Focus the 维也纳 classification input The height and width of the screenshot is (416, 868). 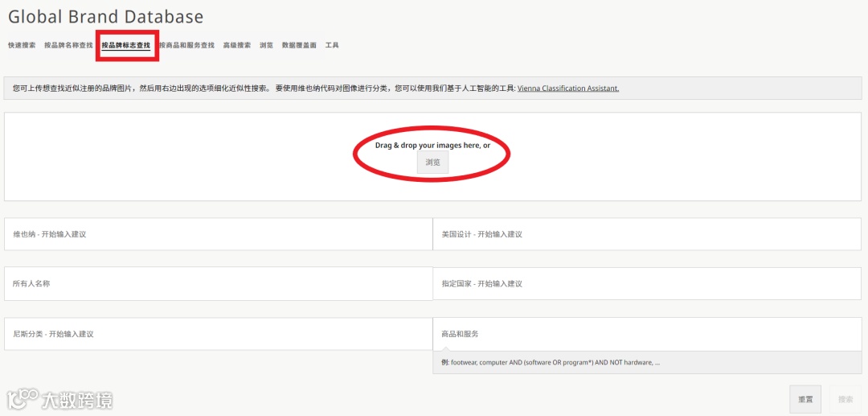pyautogui.click(x=218, y=234)
